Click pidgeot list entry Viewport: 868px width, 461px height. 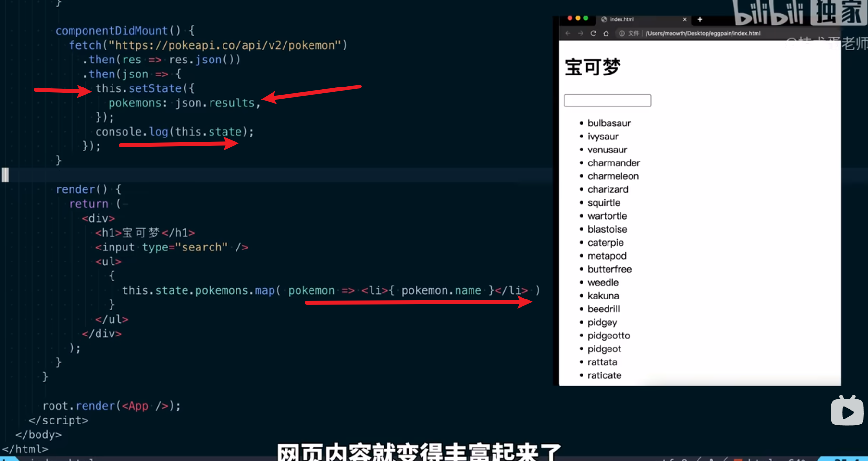pyautogui.click(x=604, y=349)
